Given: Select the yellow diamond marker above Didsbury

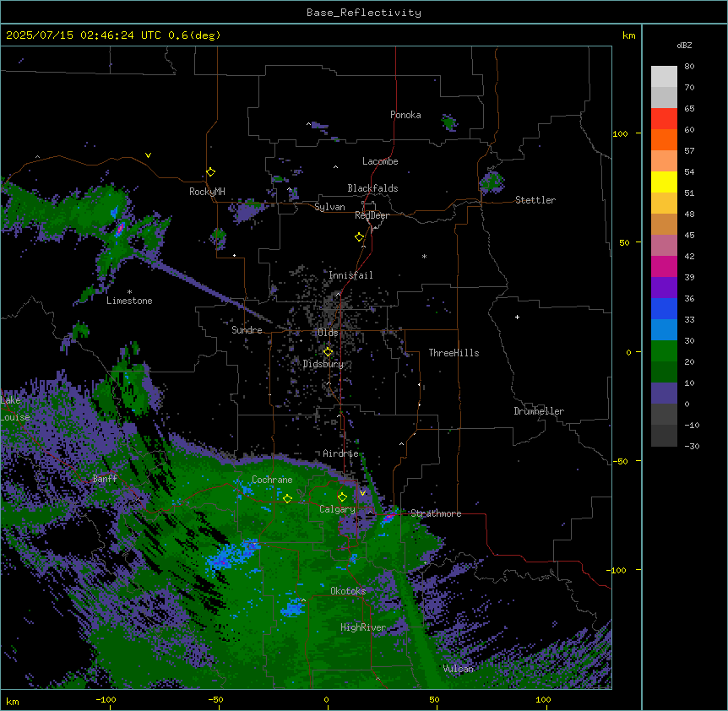Looking at the screenshot, I should pyautogui.click(x=328, y=352).
